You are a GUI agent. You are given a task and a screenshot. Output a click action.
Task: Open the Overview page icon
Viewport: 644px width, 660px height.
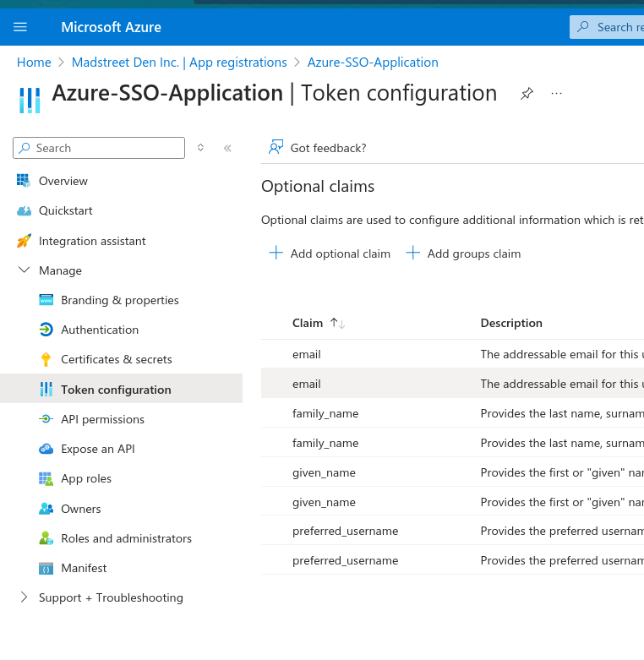[x=24, y=181]
